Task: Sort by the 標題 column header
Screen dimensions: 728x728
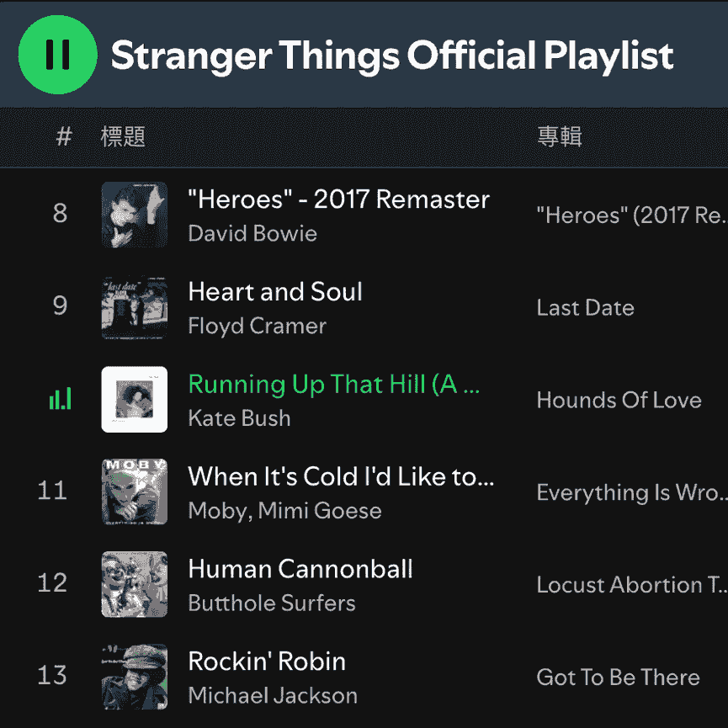Action: coord(123,136)
